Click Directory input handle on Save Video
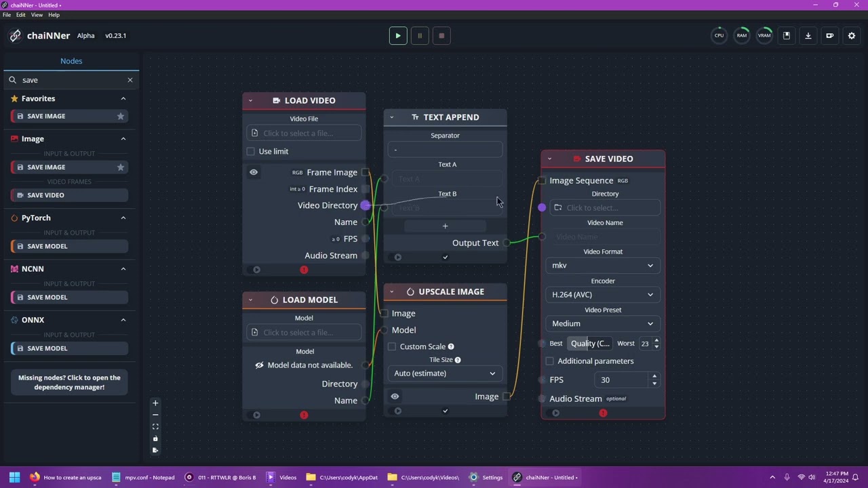The image size is (868, 488). (542, 207)
